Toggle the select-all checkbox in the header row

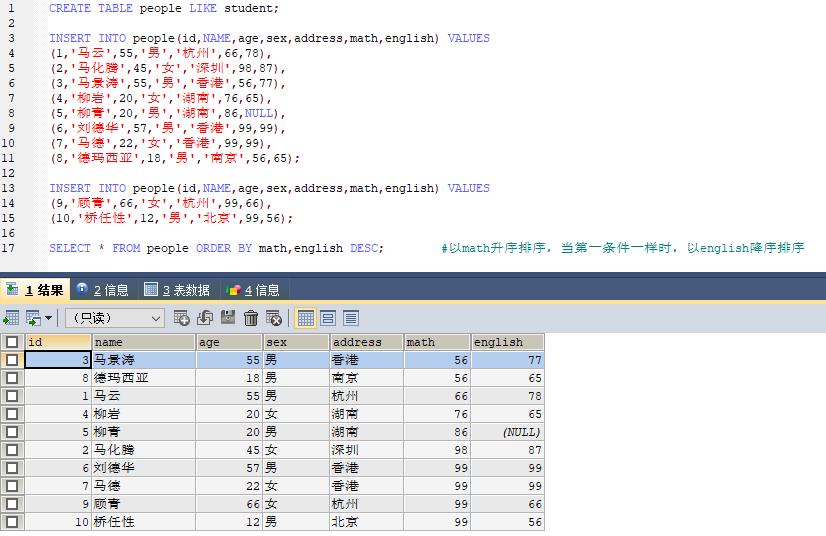[x=12, y=342]
